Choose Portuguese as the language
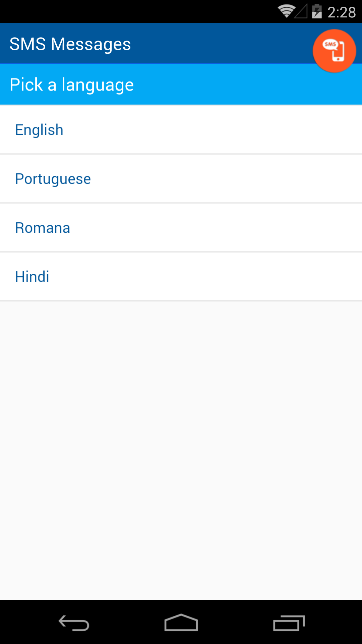The width and height of the screenshot is (362, 644). (53, 179)
